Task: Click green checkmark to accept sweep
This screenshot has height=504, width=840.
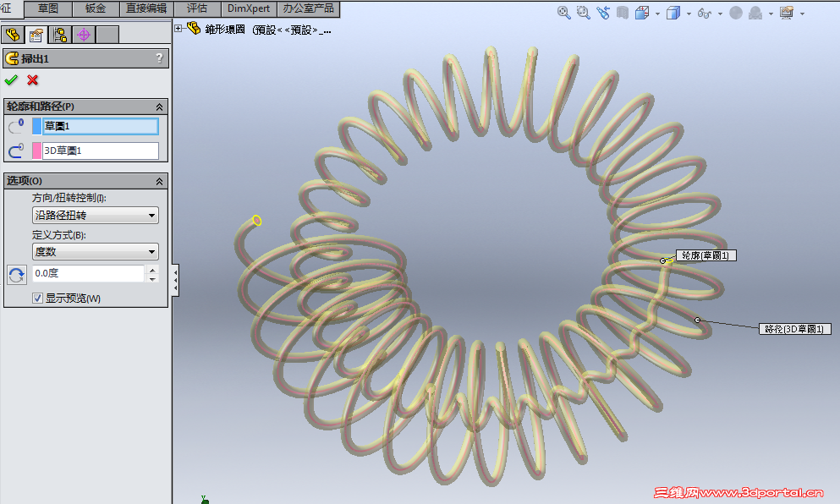Action: (11, 79)
